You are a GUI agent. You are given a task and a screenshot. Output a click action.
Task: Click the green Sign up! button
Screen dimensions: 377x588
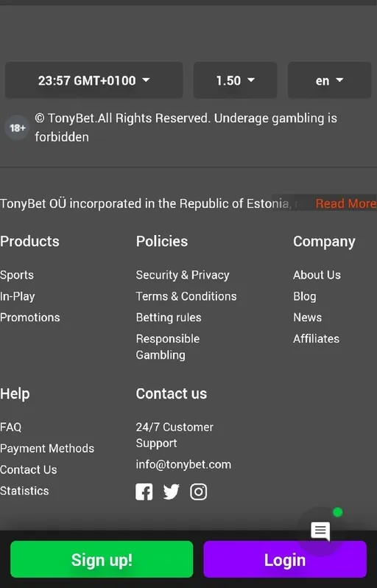[x=102, y=559]
